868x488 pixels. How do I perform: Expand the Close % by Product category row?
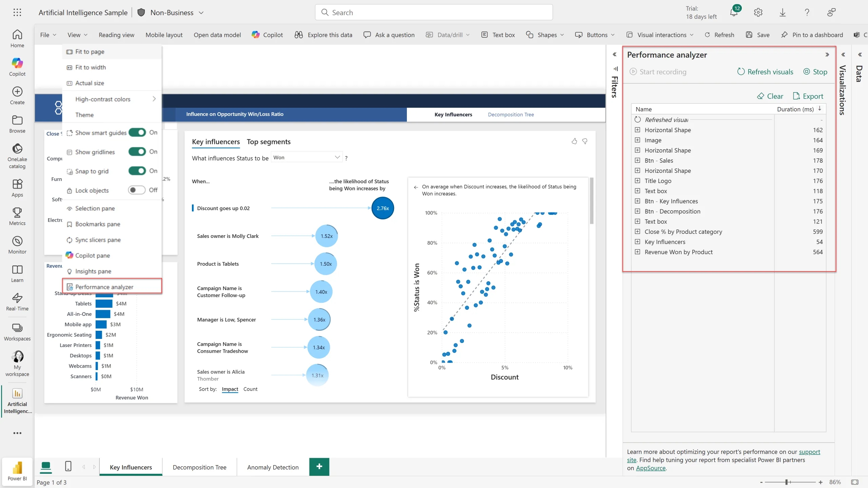(637, 231)
